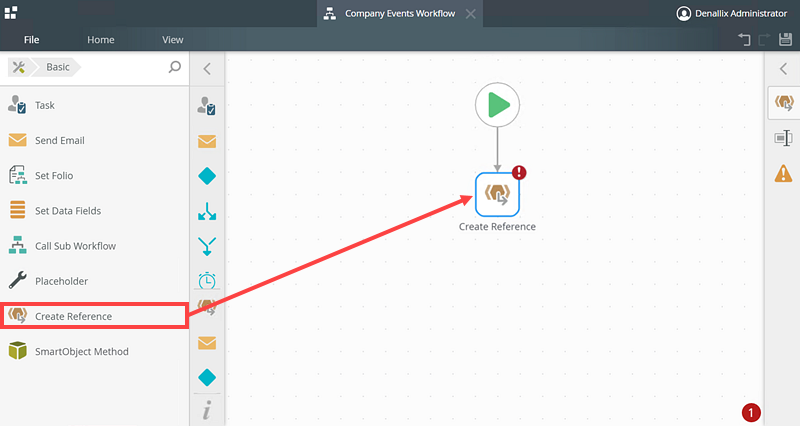This screenshot has width=800, height=426.
Task: Click the toolbox wrench icon in breadcrumb
Action: [x=19, y=67]
